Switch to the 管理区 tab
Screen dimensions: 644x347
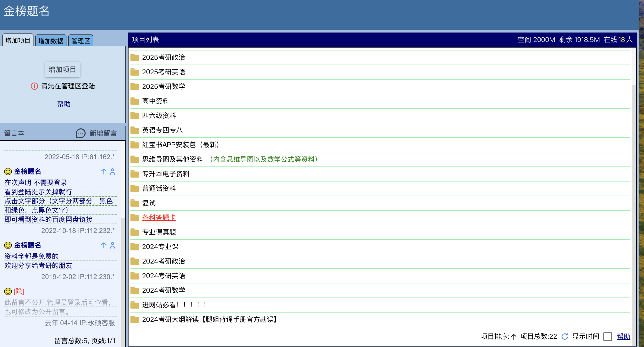click(x=80, y=41)
